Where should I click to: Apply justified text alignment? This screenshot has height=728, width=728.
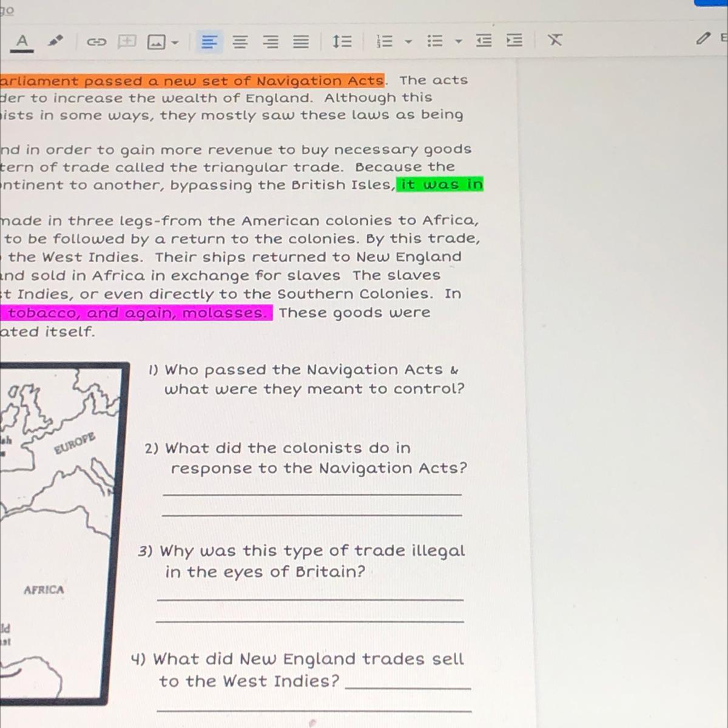point(301,41)
